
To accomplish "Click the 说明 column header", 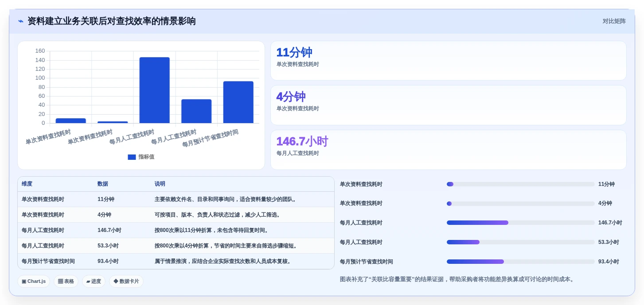I will 160,184.
